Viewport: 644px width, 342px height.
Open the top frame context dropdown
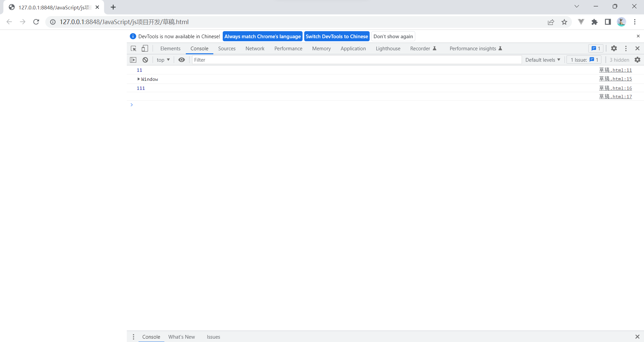click(x=163, y=60)
